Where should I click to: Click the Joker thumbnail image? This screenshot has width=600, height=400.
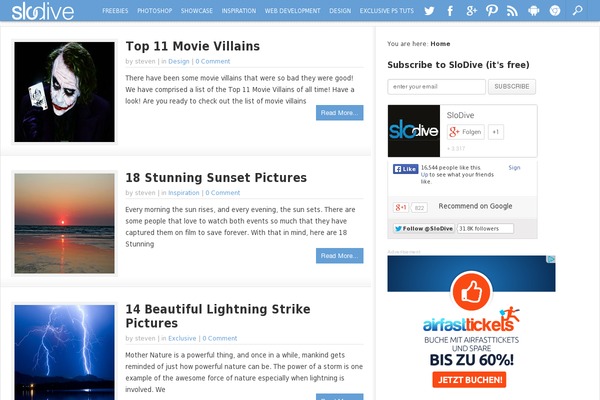tap(64, 92)
